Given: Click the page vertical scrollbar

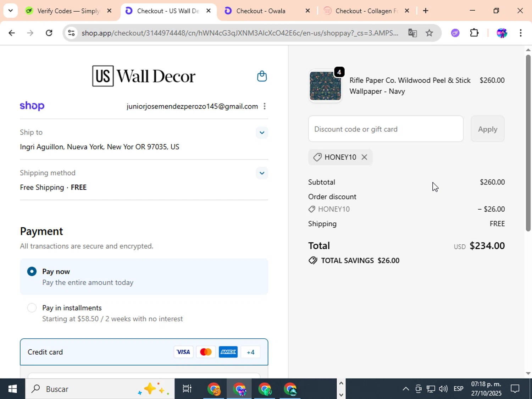Looking at the screenshot, I should click(x=528, y=143).
